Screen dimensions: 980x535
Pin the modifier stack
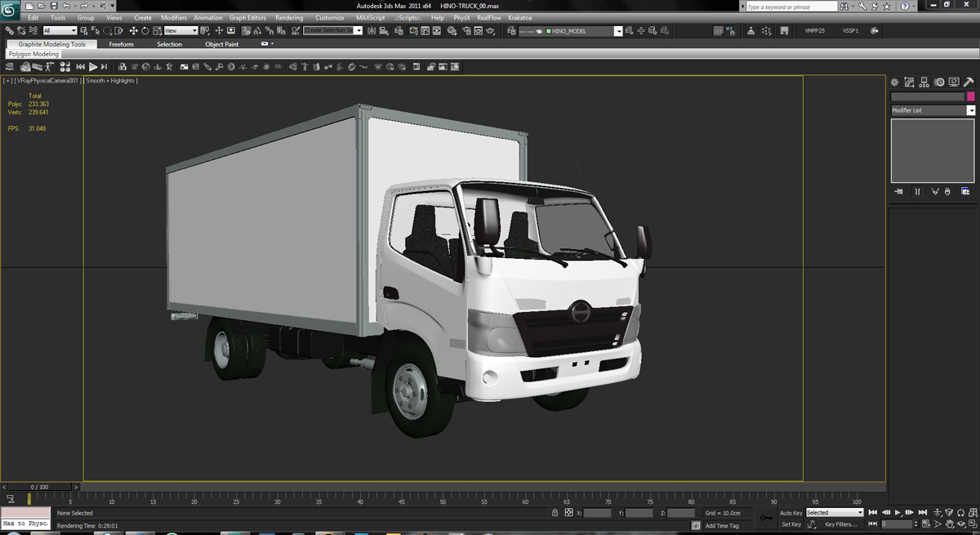898,191
